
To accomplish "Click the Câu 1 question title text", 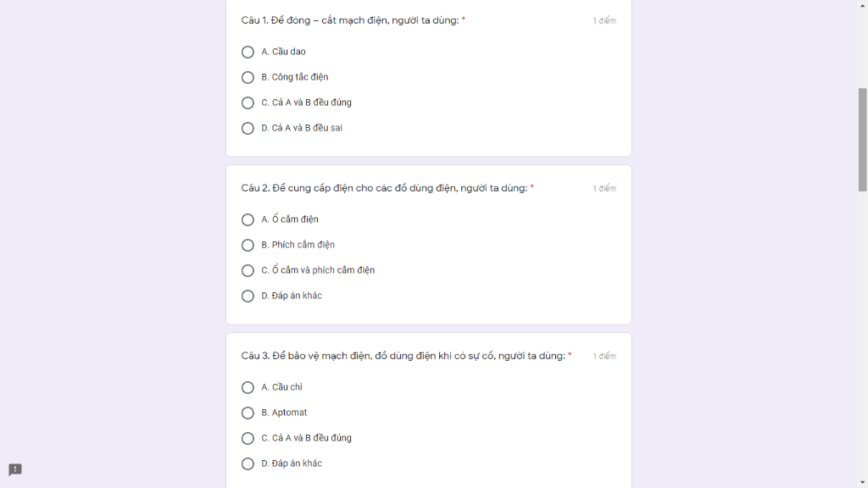I will coord(349,20).
